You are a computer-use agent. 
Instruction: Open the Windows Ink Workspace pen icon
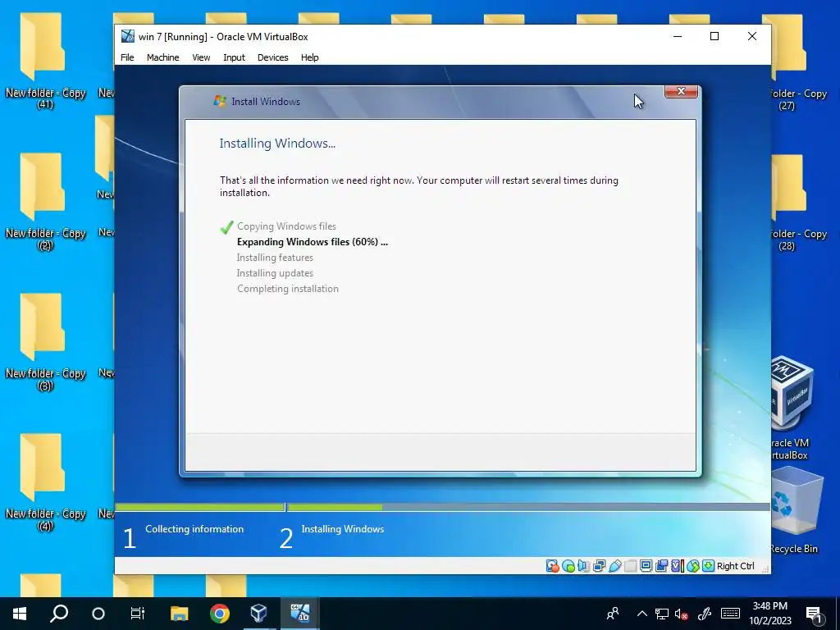point(704,614)
